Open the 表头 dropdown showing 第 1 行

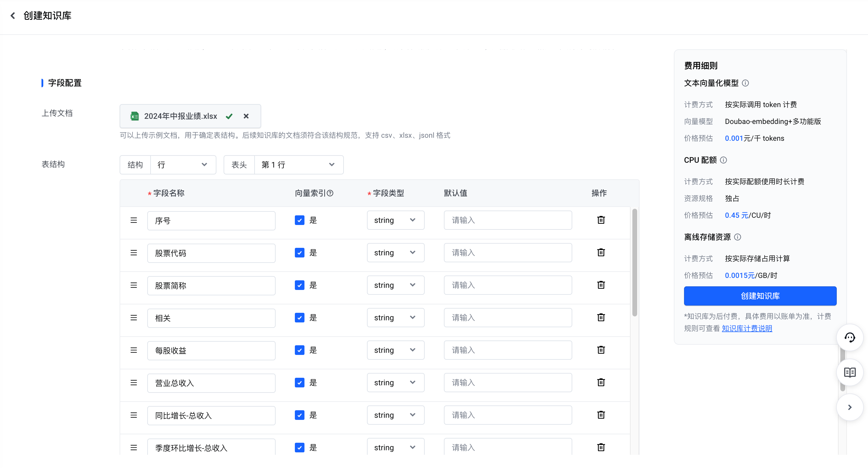pyautogui.click(x=298, y=165)
